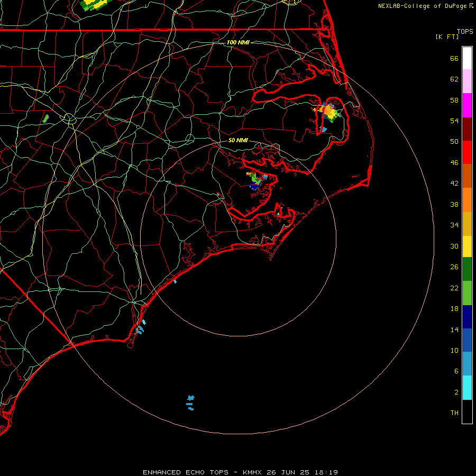Click the navy 18 K FT legend swatch
The image size is (476, 476).
point(467,317)
